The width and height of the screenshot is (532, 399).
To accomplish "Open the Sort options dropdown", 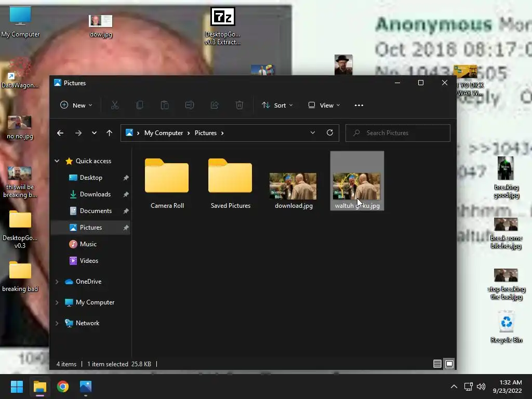I will (x=277, y=105).
